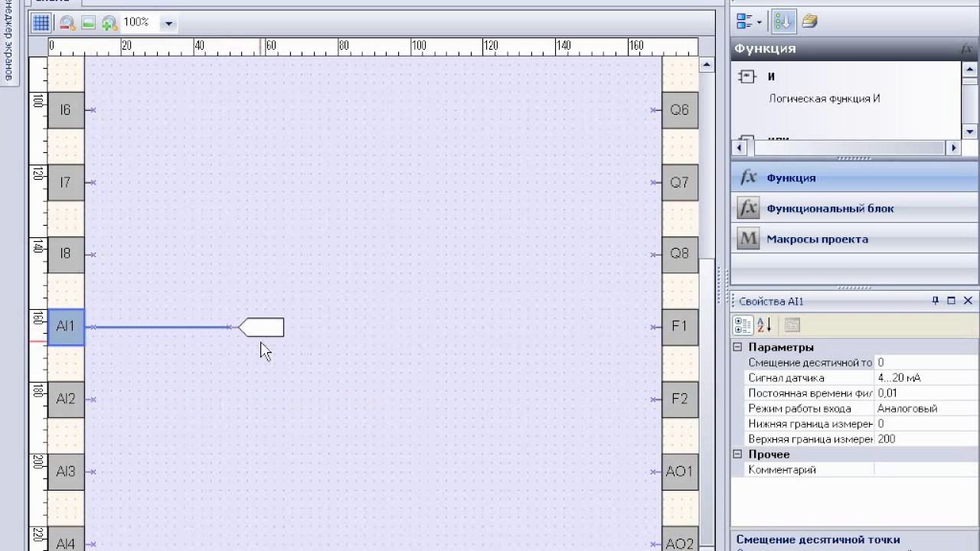Screen dimensions: 980x551
Task: Select the AI2 analog input block
Action: 66,399
